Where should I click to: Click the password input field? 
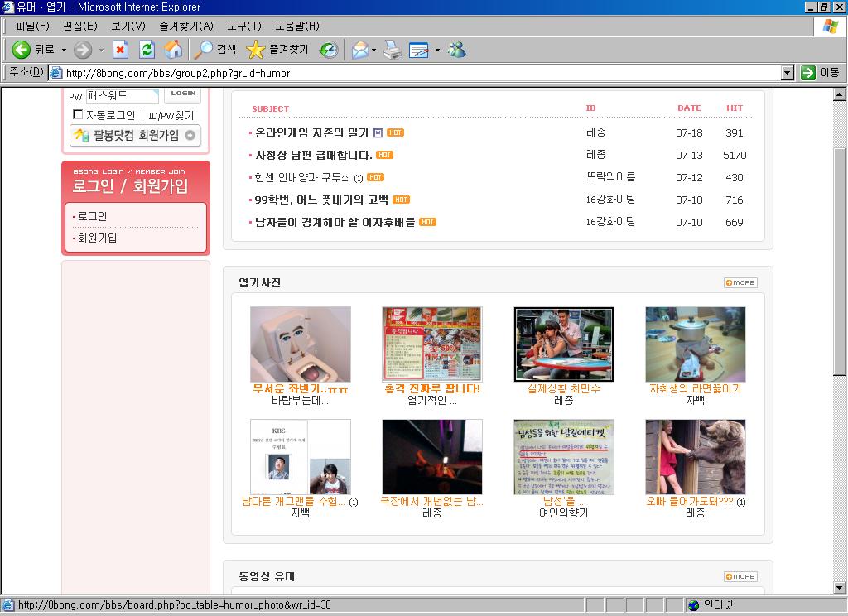(x=122, y=96)
